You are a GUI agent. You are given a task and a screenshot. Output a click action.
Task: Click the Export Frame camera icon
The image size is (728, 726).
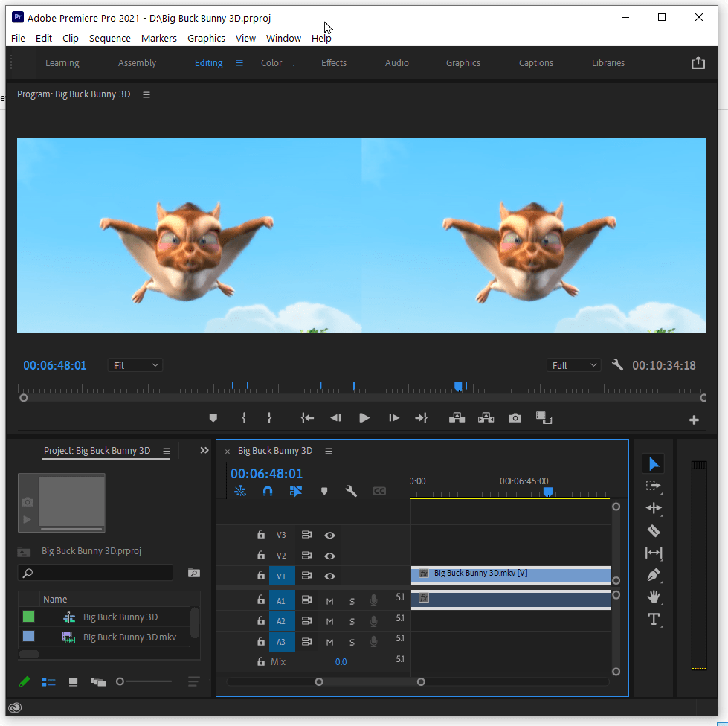(514, 418)
